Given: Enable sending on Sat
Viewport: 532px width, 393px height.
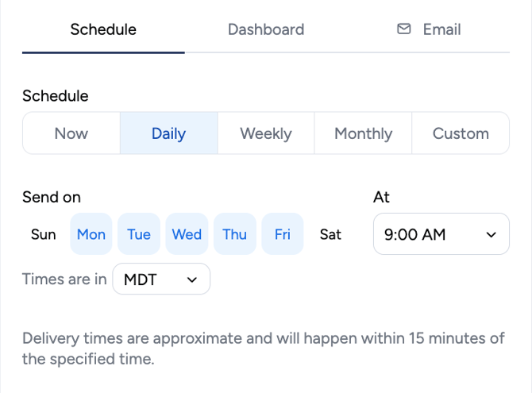Looking at the screenshot, I should coord(330,234).
